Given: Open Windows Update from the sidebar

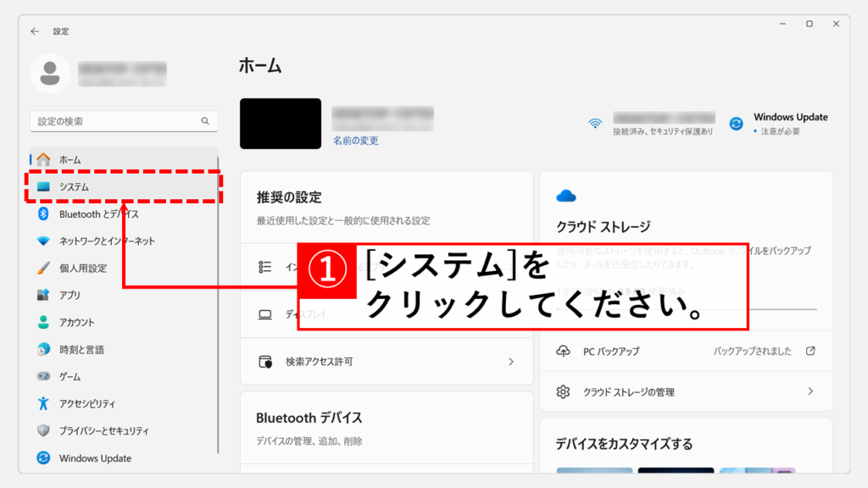Looking at the screenshot, I should click(94, 458).
